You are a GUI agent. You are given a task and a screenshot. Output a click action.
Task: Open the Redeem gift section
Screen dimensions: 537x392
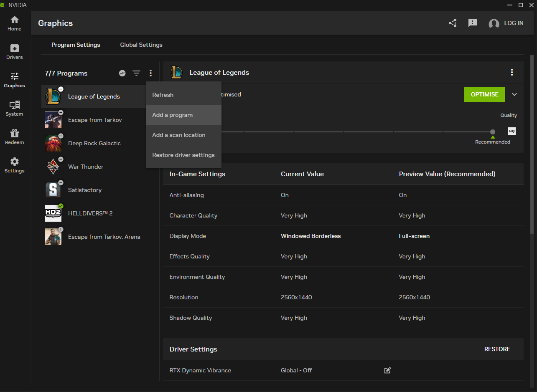[15, 137]
